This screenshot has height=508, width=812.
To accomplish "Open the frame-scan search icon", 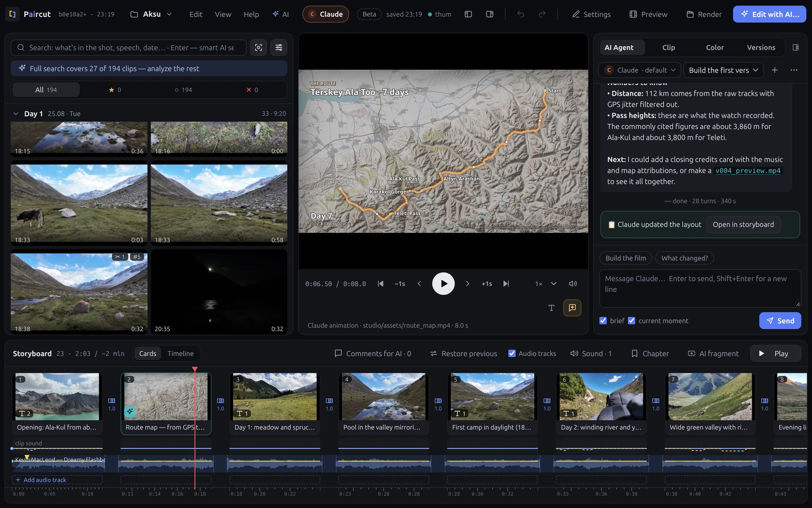I will tap(258, 47).
